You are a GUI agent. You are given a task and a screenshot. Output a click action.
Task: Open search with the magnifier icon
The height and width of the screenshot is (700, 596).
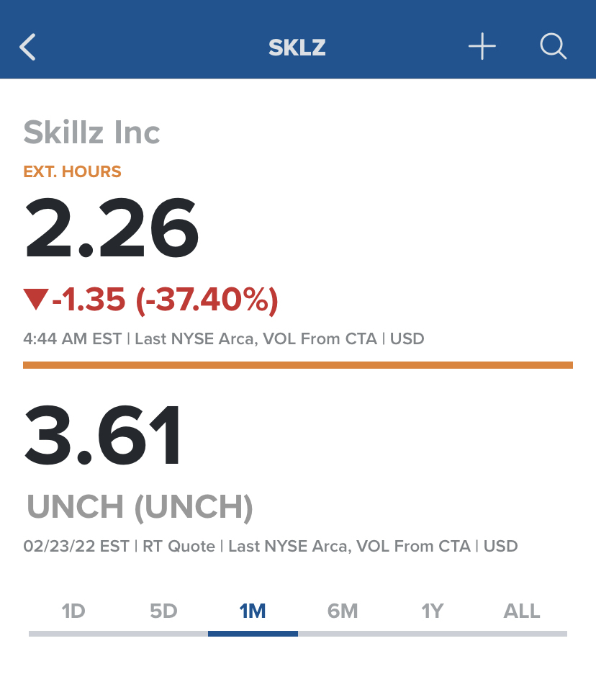[x=553, y=48]
